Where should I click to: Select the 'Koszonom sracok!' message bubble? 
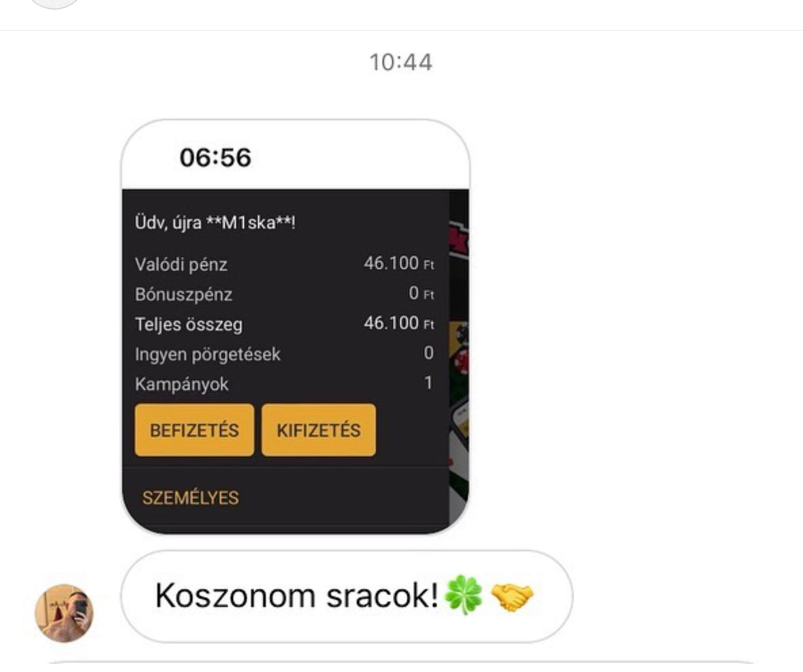pos(347,596)
